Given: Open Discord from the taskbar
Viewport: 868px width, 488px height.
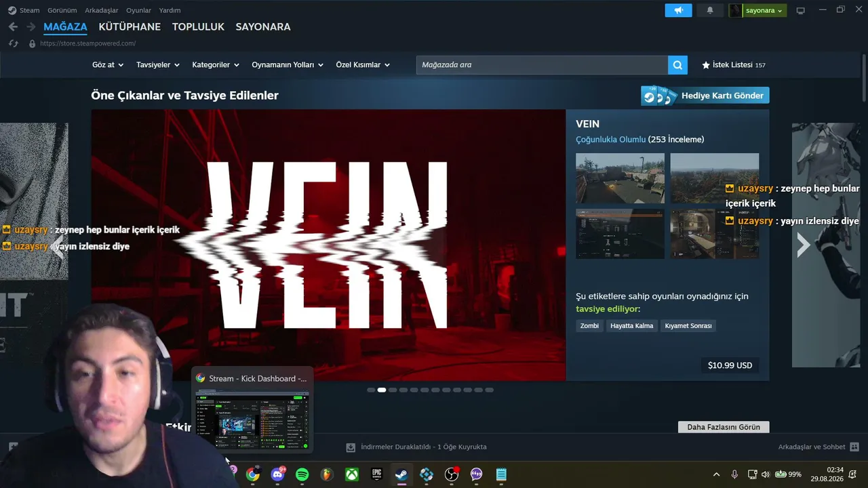Looking at the screenshot, I should tap(277, 474).
